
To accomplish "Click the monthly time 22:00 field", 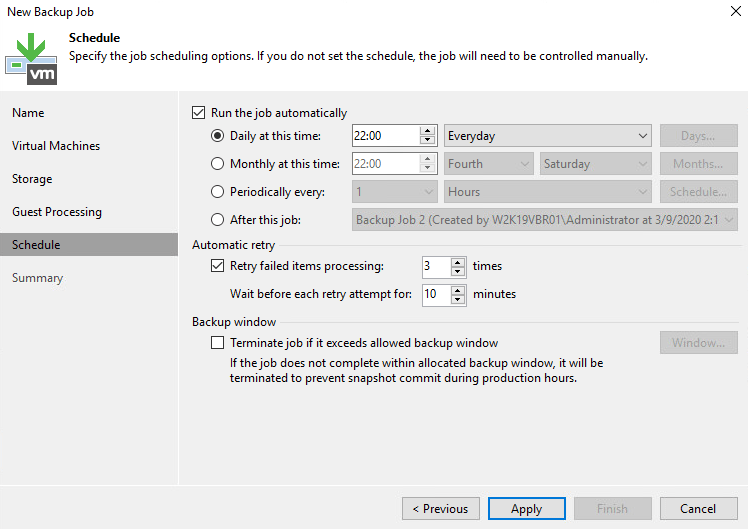I will click(385, 164).
